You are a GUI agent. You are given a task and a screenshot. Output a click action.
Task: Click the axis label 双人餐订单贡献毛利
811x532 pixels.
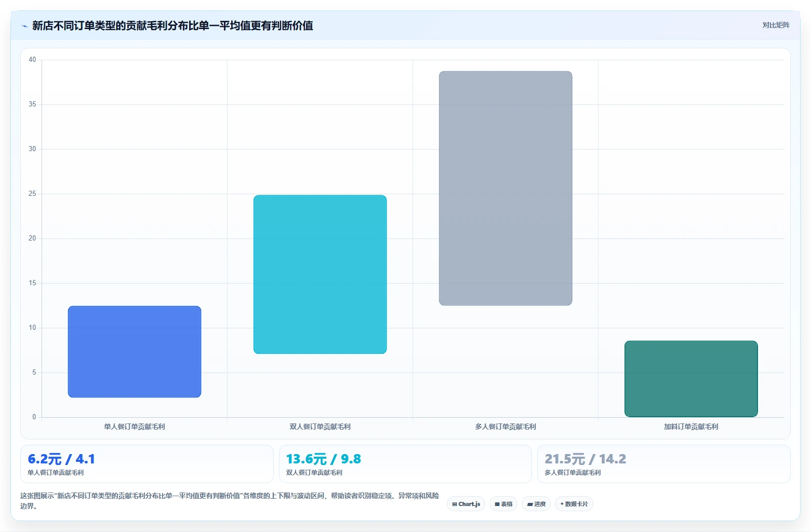[x=320, y=427]
